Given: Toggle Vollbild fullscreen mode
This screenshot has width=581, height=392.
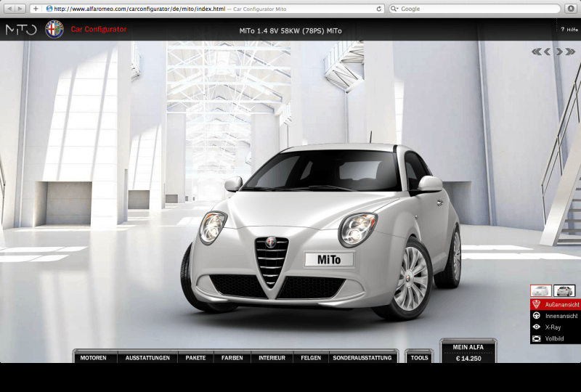Looking at the screenshot, I should 556,338.
